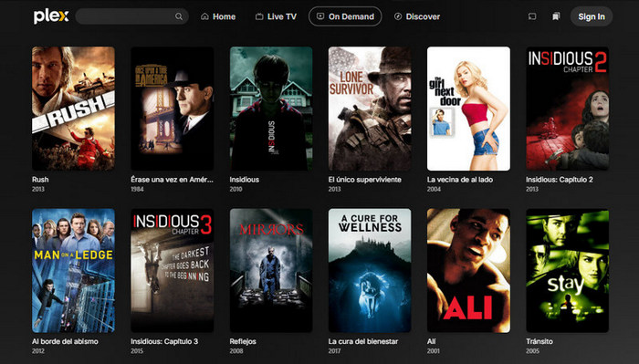
Task: Open the Live TV tab
Action: click(x=276, y=16)
